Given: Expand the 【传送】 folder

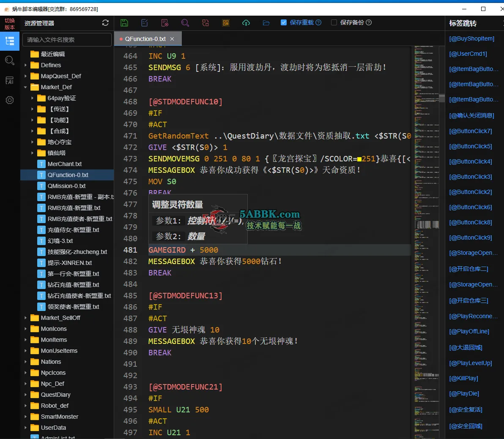Looking at the screenshot, I should (x=32, y=109).
